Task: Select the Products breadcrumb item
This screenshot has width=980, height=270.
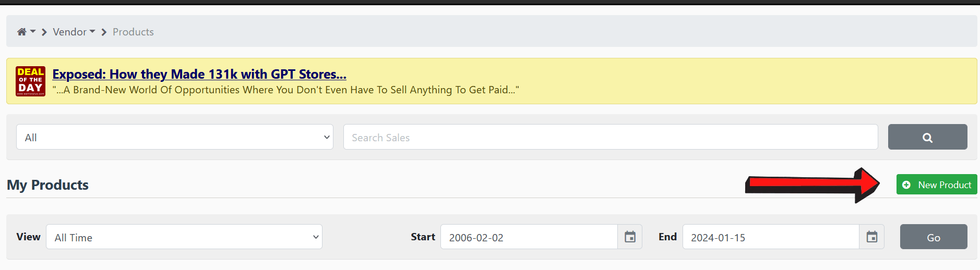Action: (x=133, y=32)
